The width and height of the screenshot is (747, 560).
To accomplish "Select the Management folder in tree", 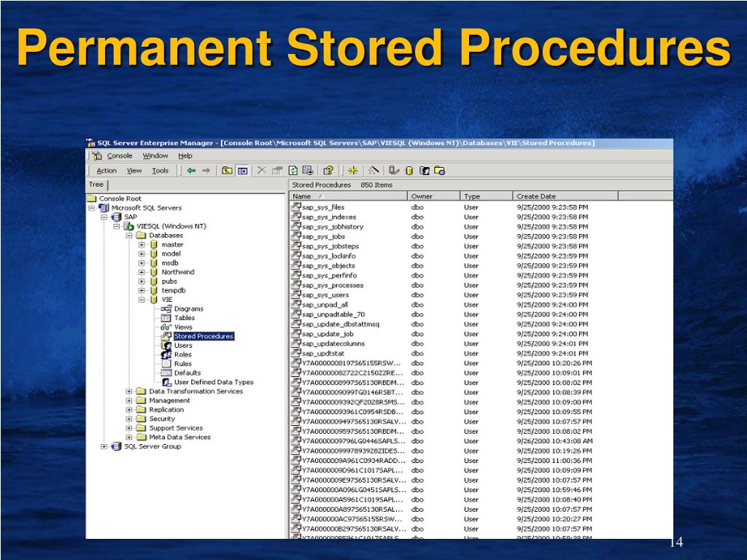I will [x=169, y=400].
